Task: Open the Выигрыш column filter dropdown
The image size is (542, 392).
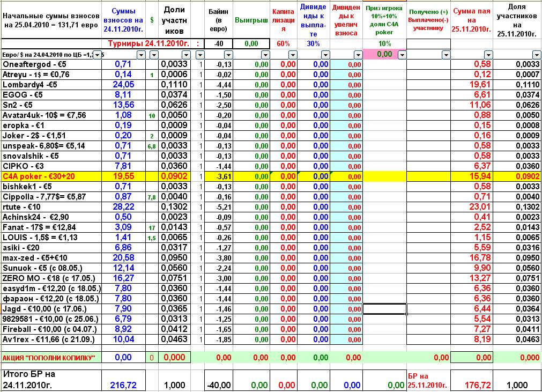Action: [x=265, y=55]
